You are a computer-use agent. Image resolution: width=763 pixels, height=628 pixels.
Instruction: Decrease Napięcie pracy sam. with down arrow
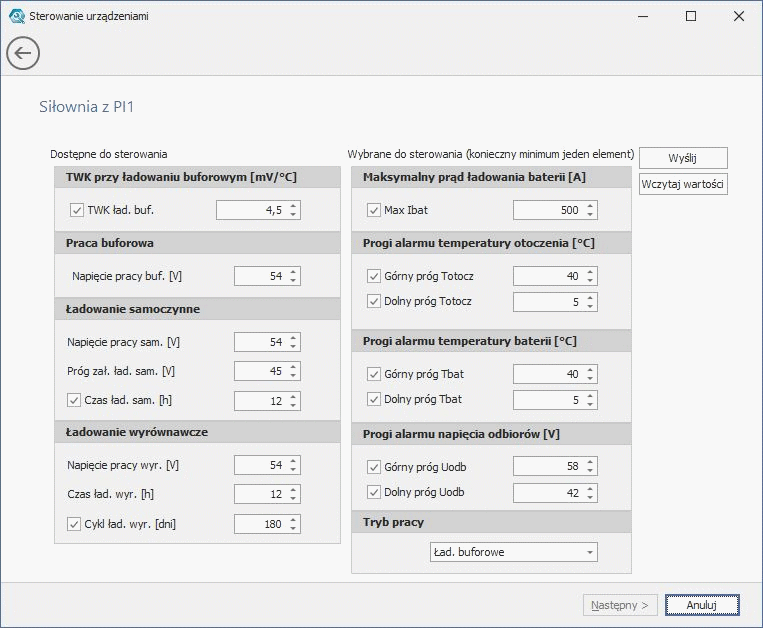coord(293,346)
